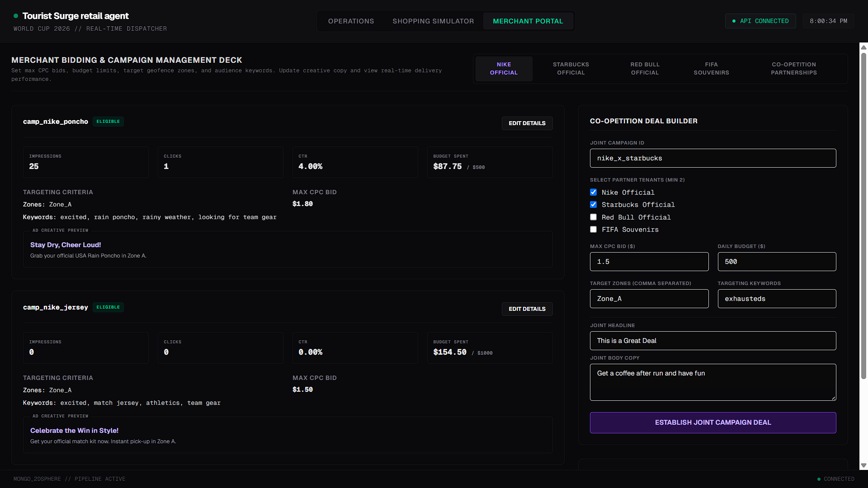Open FIFA Souvenirs merchant tab

coord(712,69)
